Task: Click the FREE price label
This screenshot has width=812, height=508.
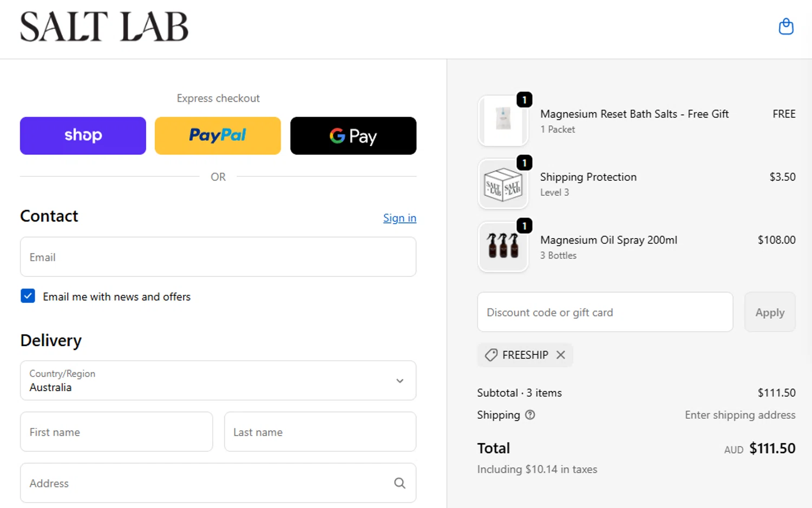Action: pyautogui.click(x=784, y=114)
